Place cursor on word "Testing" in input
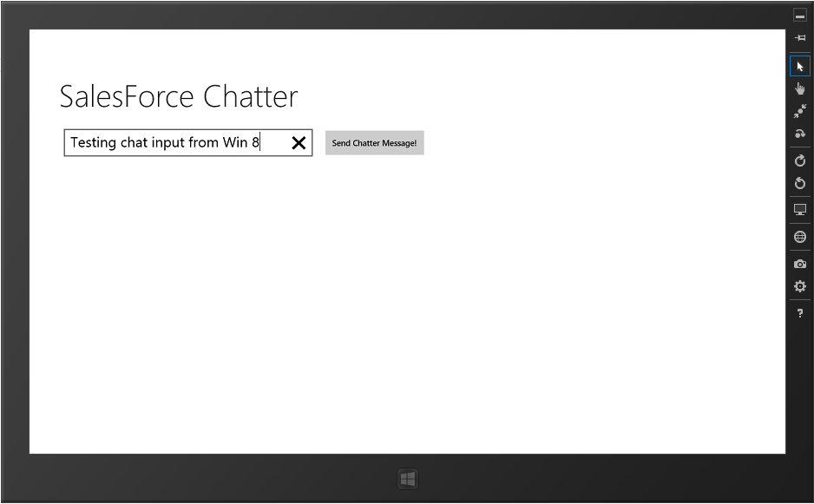Image resolution: width=814 pixels, height=504 pixels. click(x=93, y=143)
